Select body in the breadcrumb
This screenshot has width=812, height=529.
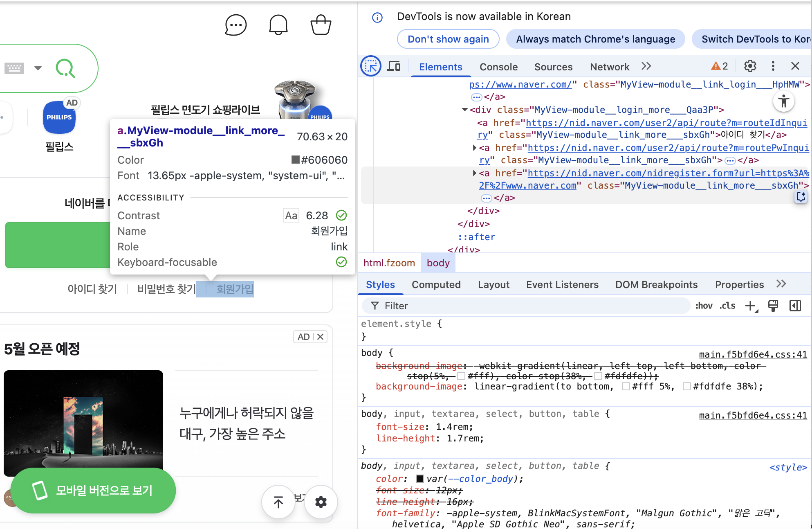[x=438, y=263]
